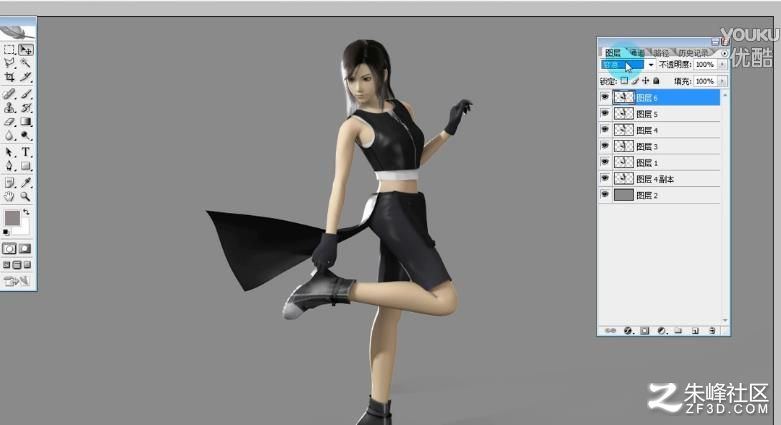Click the fill 100% value field
This screenshot has width=781, height=425.
(705, 81)
